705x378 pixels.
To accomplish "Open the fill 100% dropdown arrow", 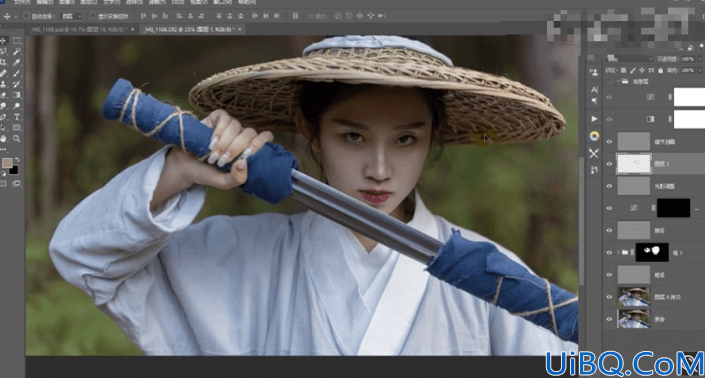I will pos(700,71).
